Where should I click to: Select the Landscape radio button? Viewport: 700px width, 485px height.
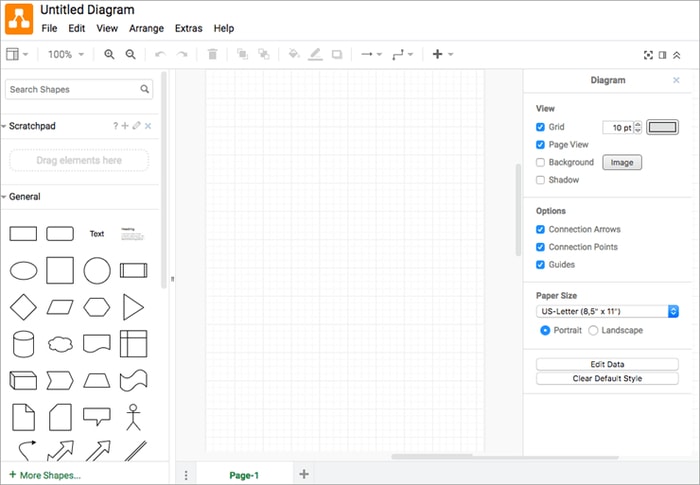[593, 330]
